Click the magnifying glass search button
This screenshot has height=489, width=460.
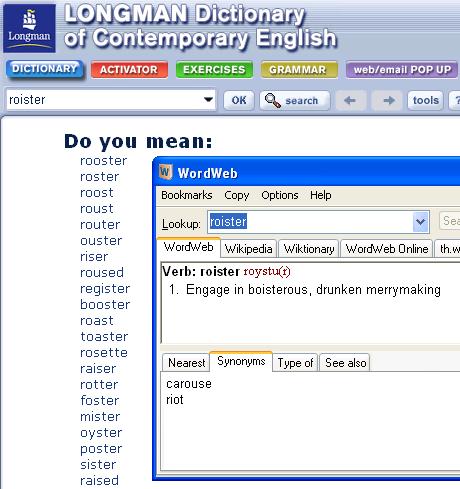click(295, 100)
